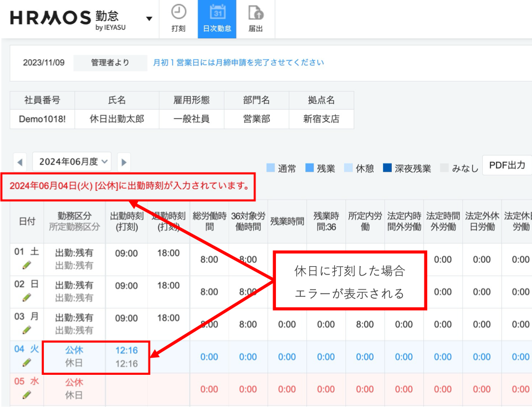This screenshot has height=407, width=532.
Task: Click the 深夜残業 dark blue legend swatch
Action: click(387, 168)
